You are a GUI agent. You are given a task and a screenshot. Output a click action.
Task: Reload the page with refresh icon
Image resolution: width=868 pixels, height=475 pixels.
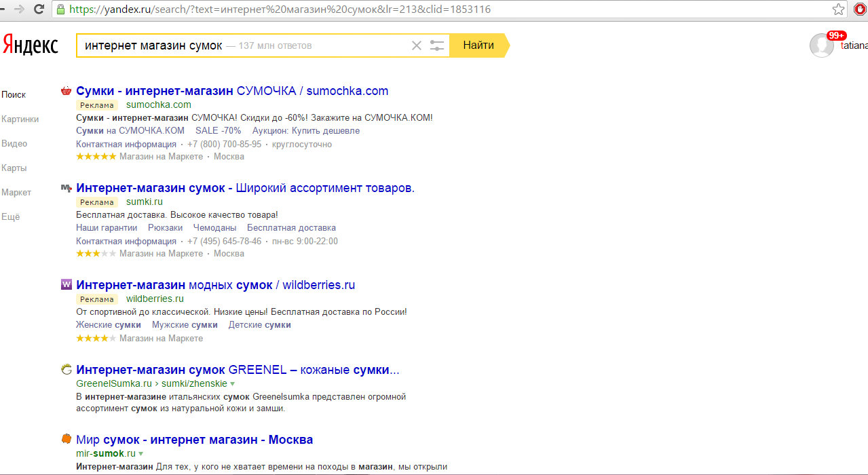pyautogui.click(x=39, y=9)
